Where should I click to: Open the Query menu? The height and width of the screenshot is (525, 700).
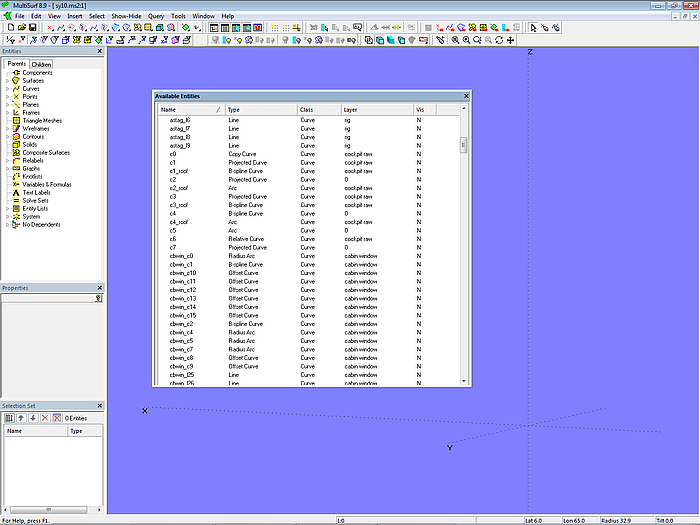coord(156,17)
